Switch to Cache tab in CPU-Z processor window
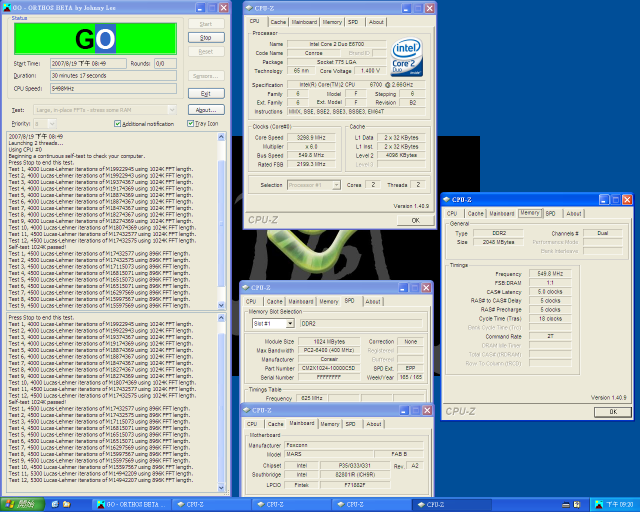The height and width of the screenshot is (512, 640). click(278, 22)
